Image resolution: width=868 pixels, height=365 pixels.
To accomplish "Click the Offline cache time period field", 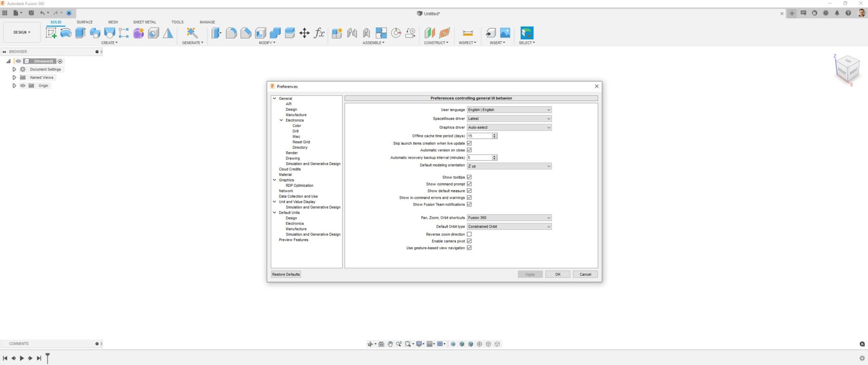I will (479, 136).
